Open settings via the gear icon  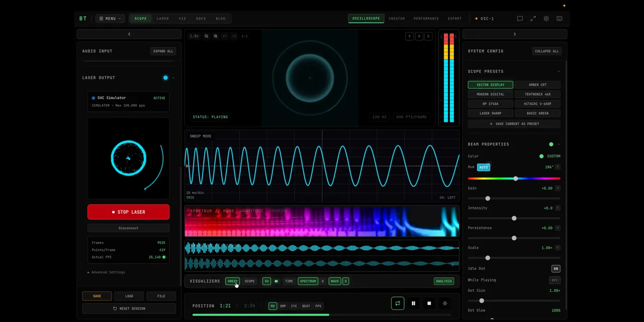point(546,19)
